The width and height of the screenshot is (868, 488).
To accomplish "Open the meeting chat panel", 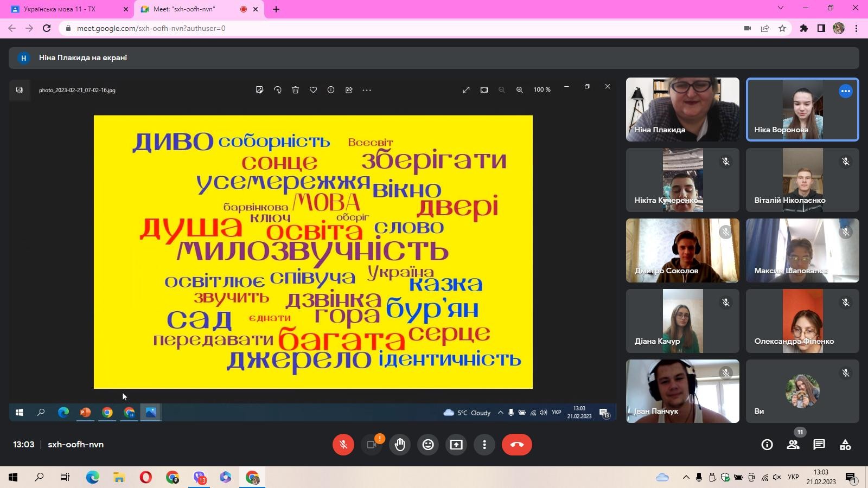I will click(x=819, y=445).
